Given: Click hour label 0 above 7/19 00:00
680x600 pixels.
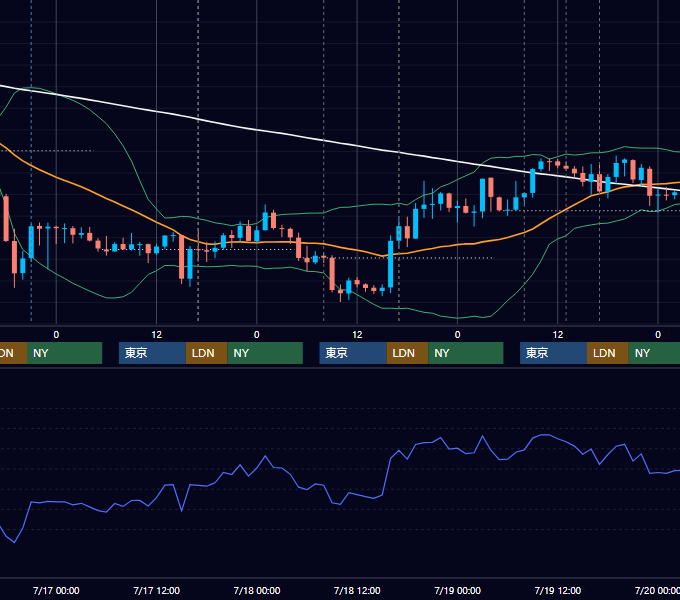Looking at the screenshot, I should point(458,335).
